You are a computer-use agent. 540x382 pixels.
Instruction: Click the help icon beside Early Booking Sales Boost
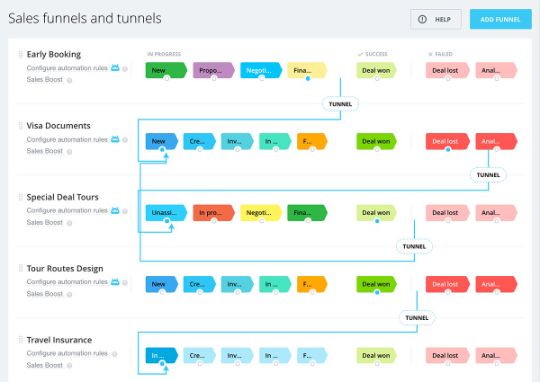pos(70,80)
